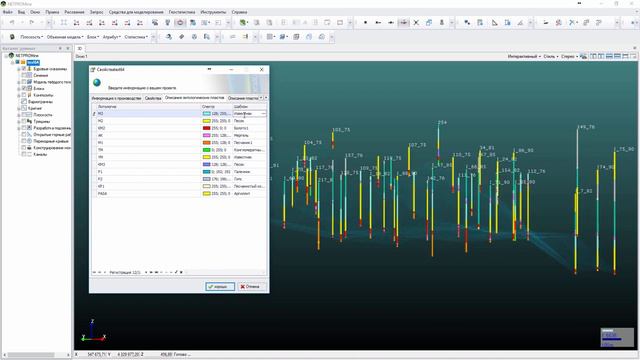Open the Файл menu

click(7, 12)
